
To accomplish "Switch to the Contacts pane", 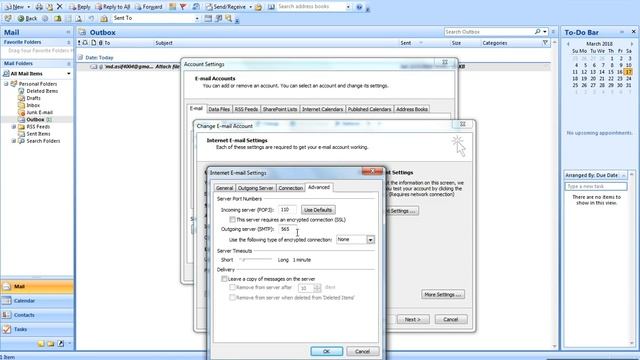I will 37,315.
